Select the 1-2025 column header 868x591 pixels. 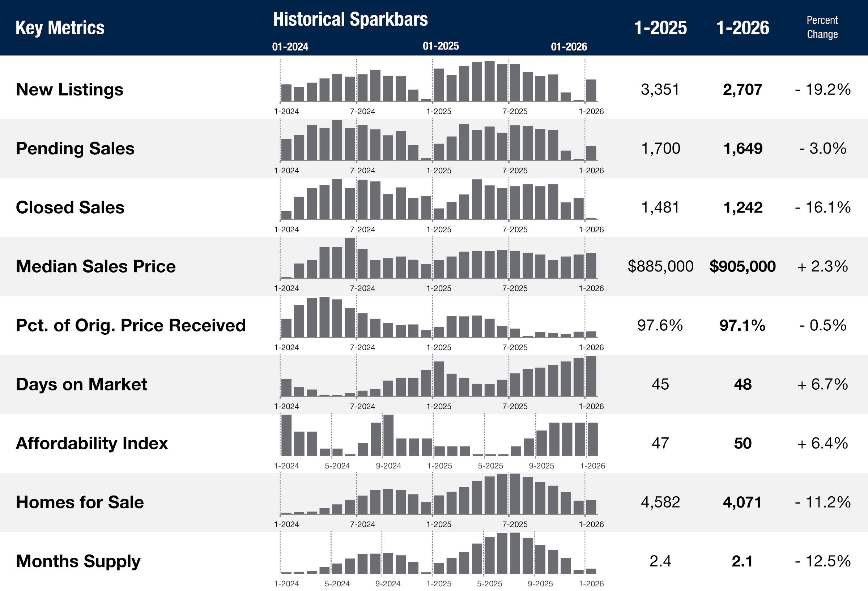(660, 28)
